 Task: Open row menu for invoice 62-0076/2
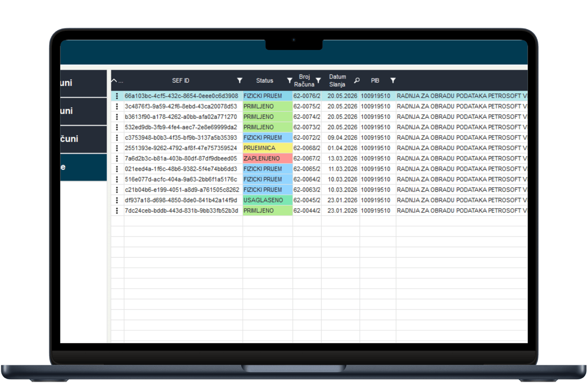tap(117, 96)
